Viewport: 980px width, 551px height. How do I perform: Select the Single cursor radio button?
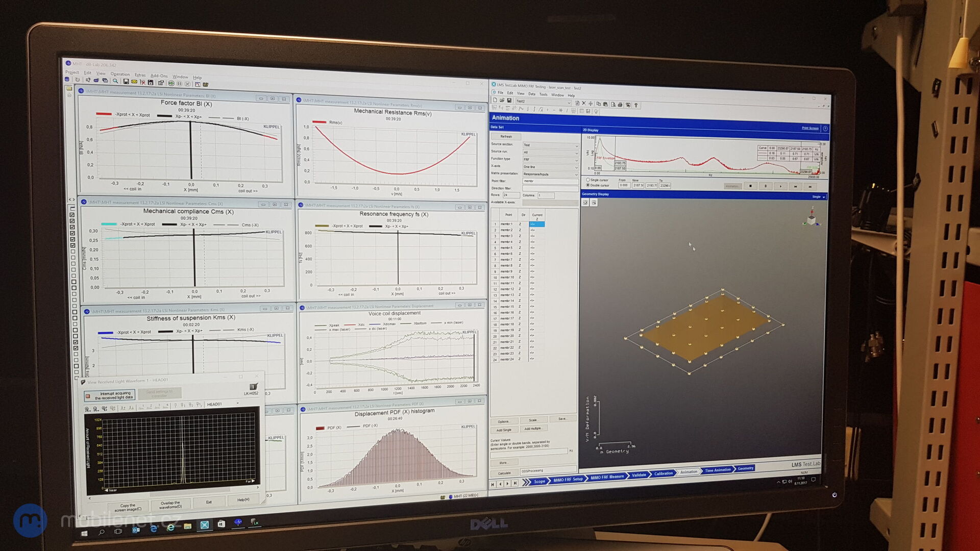point(588,180)
